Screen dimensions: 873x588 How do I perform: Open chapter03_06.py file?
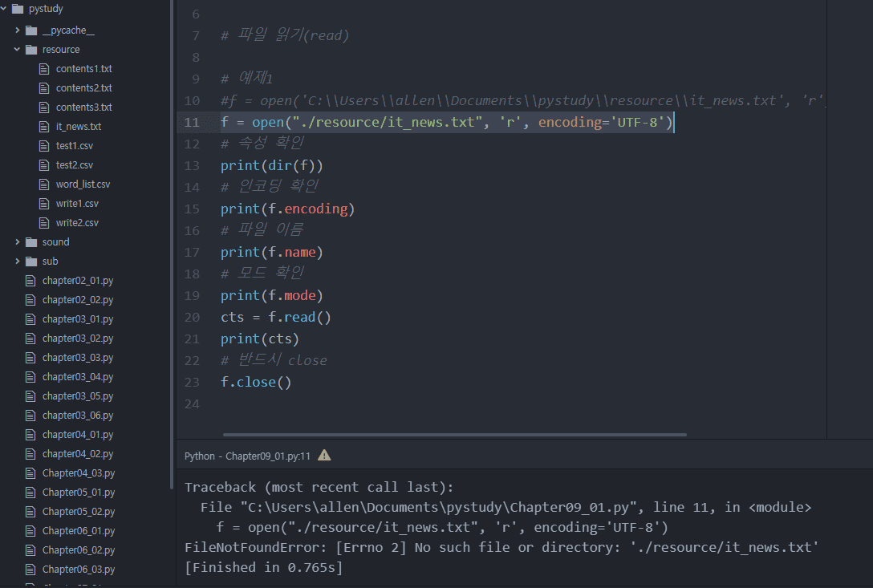tap(78, 416)
